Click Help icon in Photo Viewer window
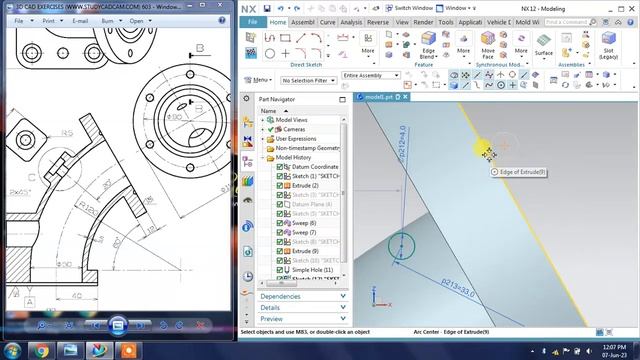Screen dimensions: 640x360 tap(222, 20)
